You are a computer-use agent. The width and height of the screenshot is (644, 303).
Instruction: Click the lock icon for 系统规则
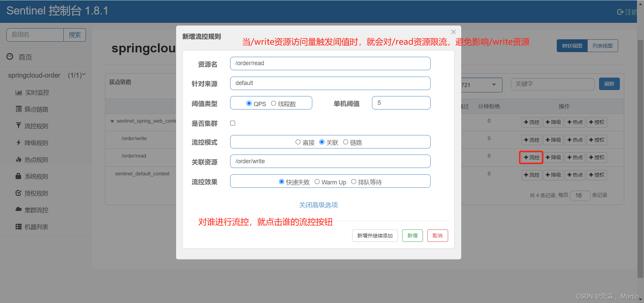click(x=18, y=176)
